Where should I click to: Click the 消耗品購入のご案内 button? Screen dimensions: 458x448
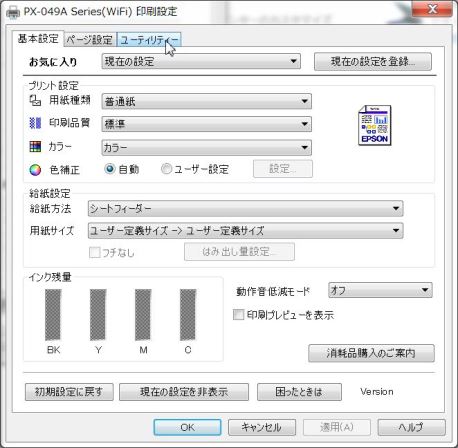tap(371, 353)
